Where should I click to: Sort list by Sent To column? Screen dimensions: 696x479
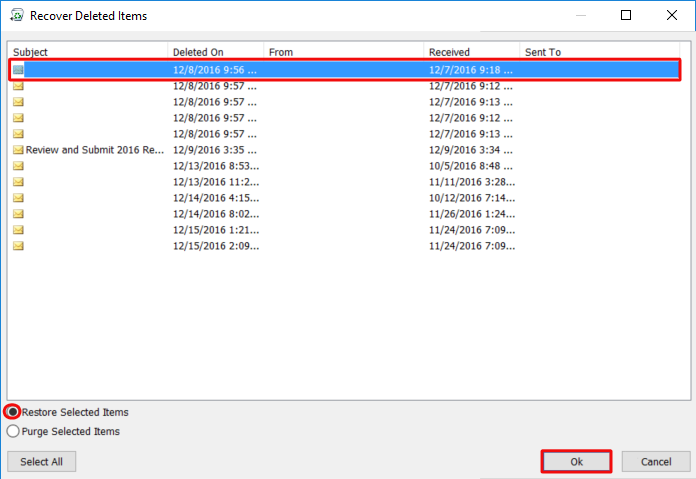tap(600, 52)
